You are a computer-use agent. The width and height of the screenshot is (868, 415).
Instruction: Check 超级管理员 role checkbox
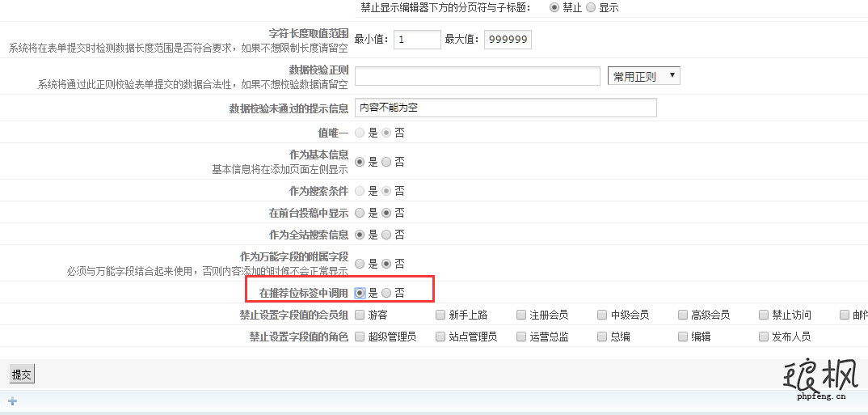(x=360, y=337)
